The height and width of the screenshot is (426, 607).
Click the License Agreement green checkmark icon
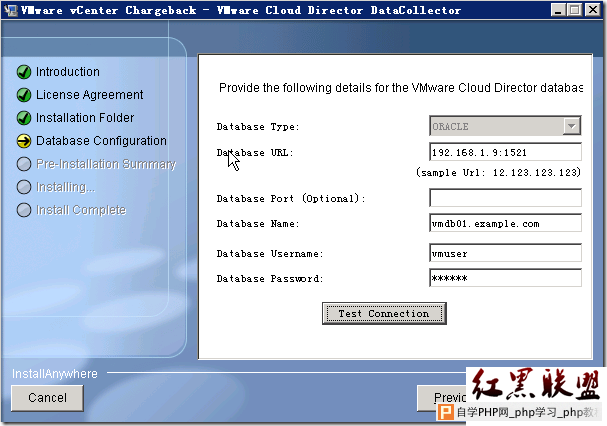point(24,95)
